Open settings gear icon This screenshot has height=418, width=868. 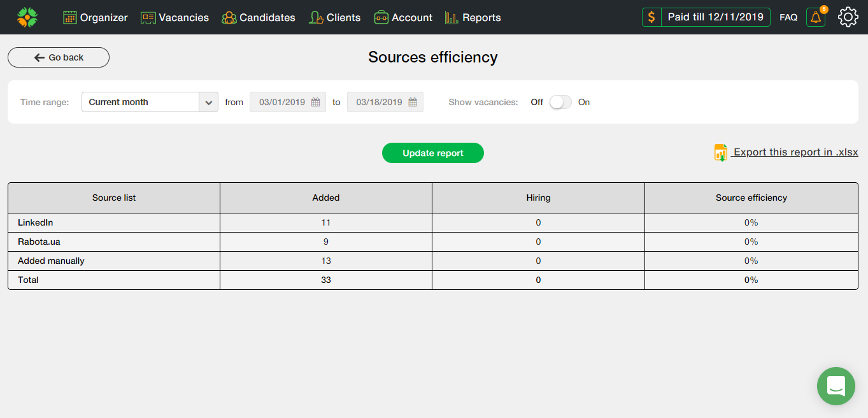click(x=848, y=17)
